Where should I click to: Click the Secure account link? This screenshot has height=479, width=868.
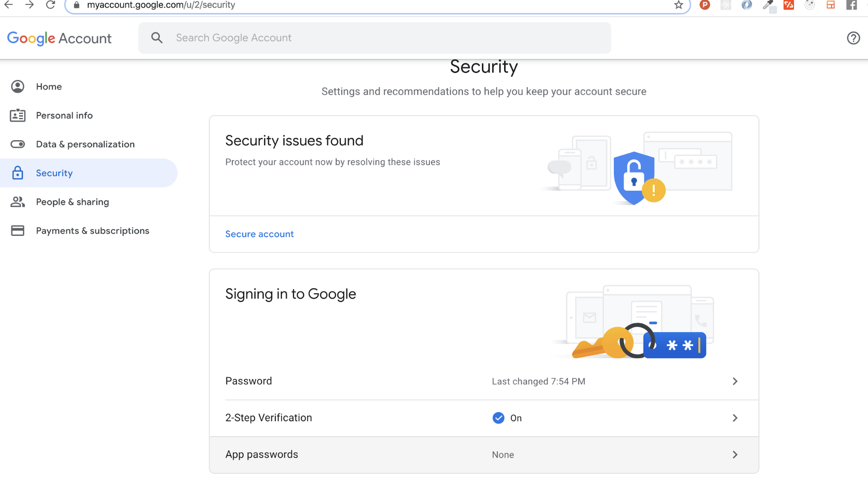[259, 234]
